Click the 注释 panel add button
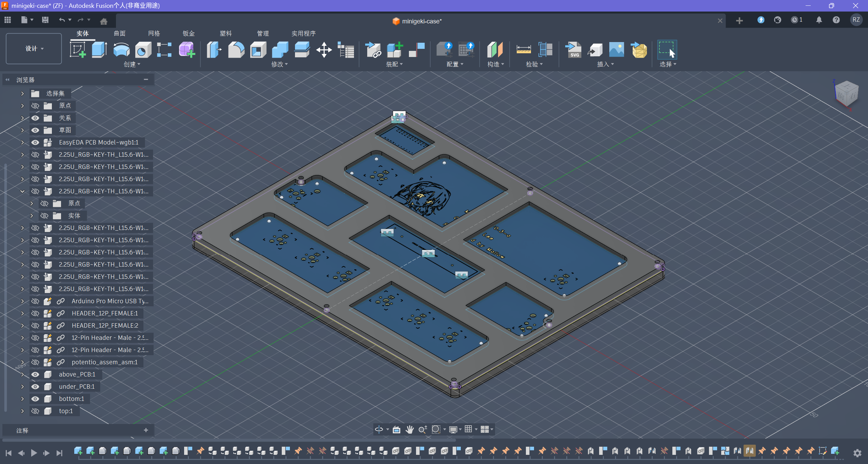This screenshot has height=464, width=868. pos(146,430)
